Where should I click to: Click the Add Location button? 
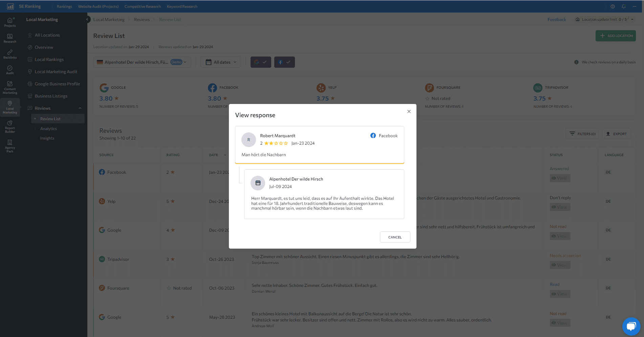point(616,36)
